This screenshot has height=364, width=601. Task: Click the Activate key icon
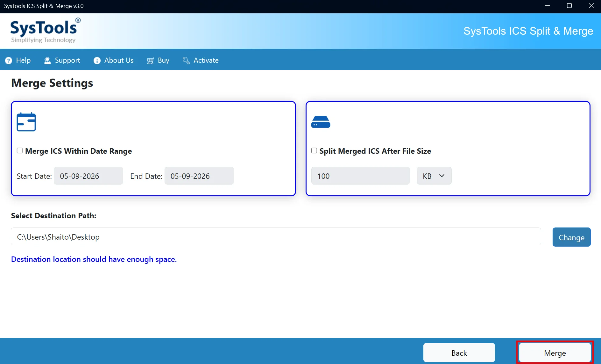point(186,60)
